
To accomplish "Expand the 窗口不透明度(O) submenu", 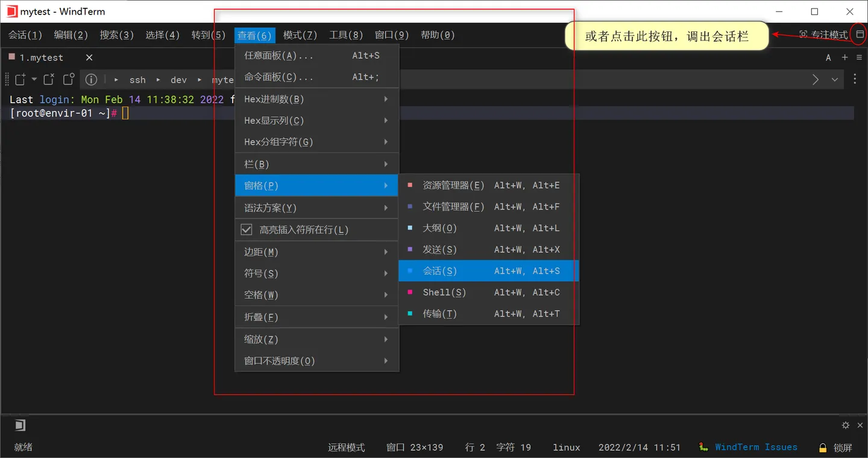I will coord(317,361).
